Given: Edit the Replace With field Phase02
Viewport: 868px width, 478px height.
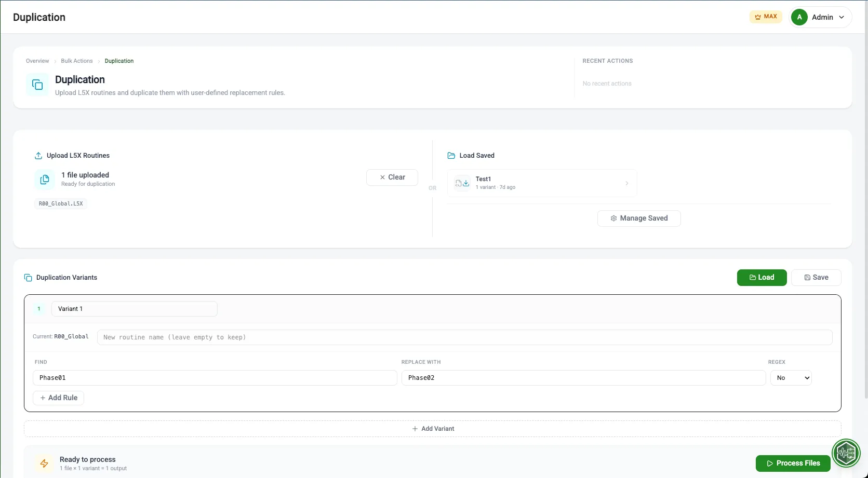Looking at the screenshot, I should pyautogui.click(x=583, y=378).
